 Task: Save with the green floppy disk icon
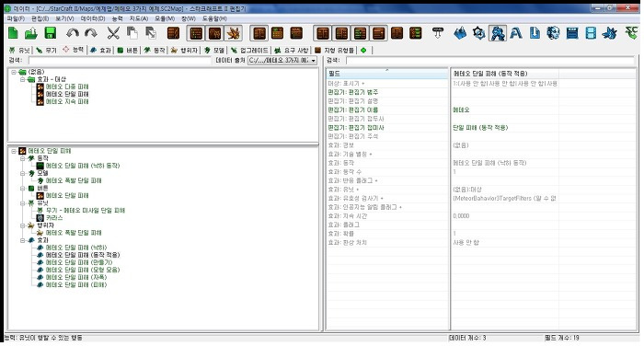point(50,33)
